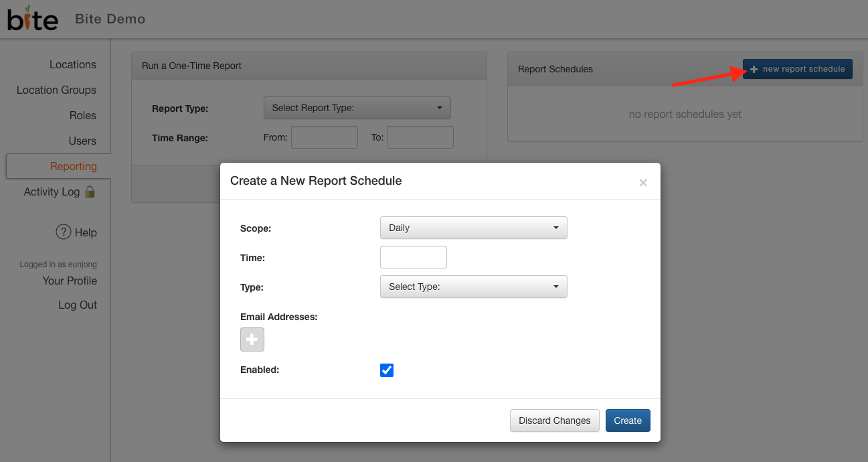Go to Users in the sidebar

pos(82,141)
